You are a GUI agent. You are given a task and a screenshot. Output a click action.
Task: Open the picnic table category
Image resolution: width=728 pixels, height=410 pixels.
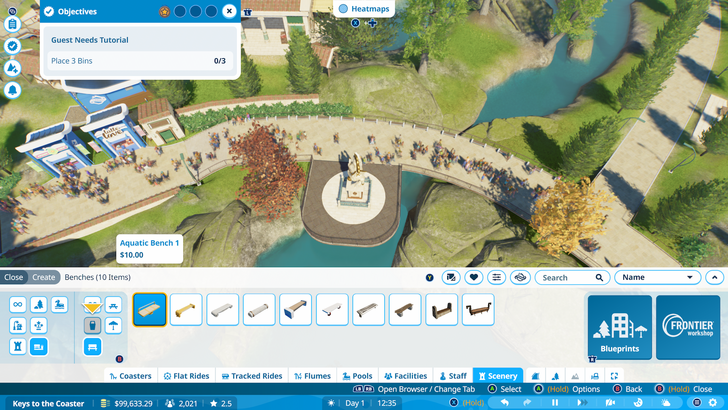[113, 305]
